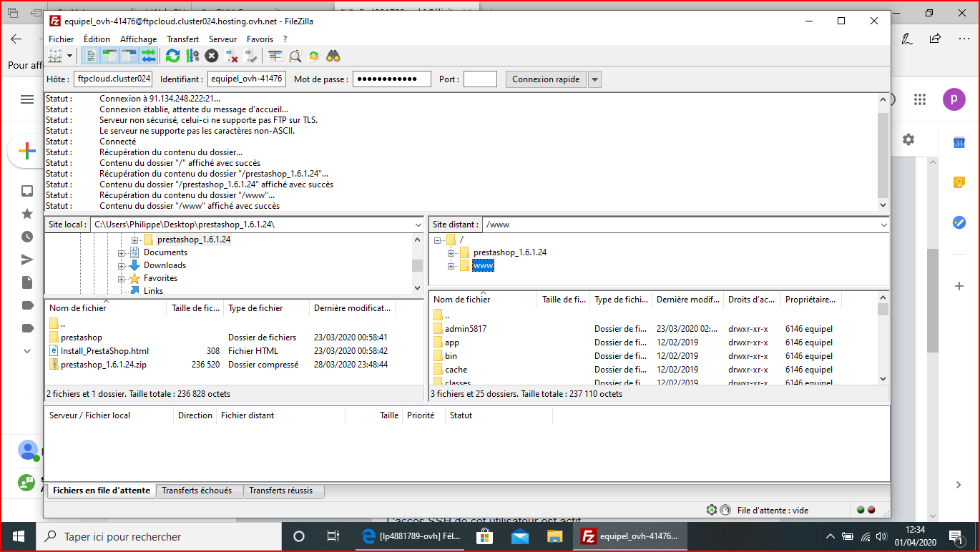Screen dimensions: 980x552
Task: Cancel the current operation
Action: tap(212, 56)
